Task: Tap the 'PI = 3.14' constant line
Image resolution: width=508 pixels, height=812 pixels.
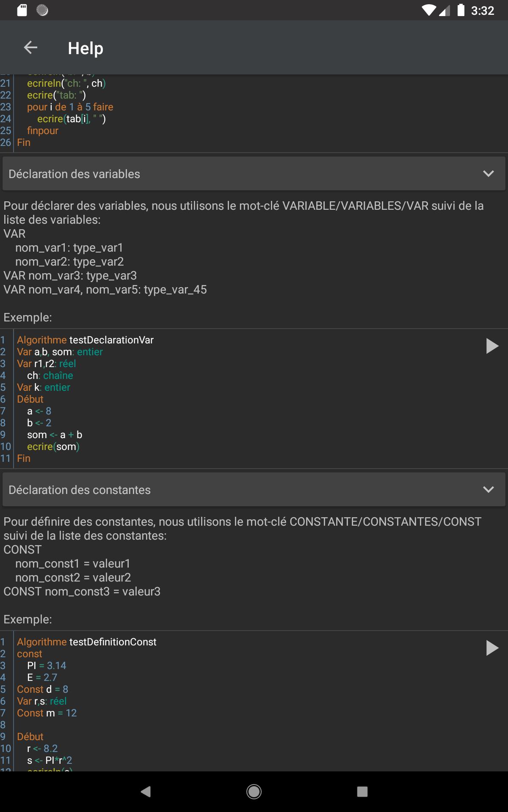Action: click(47, 666)
